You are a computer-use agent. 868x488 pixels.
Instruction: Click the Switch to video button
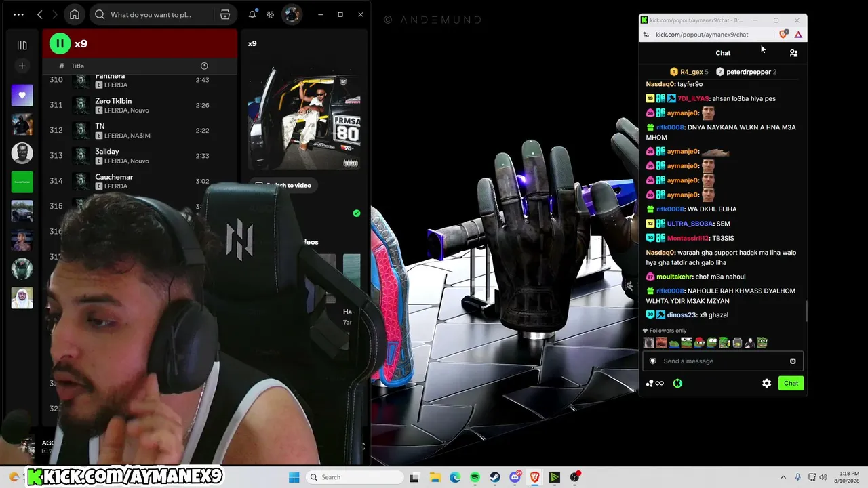[283, 185]
